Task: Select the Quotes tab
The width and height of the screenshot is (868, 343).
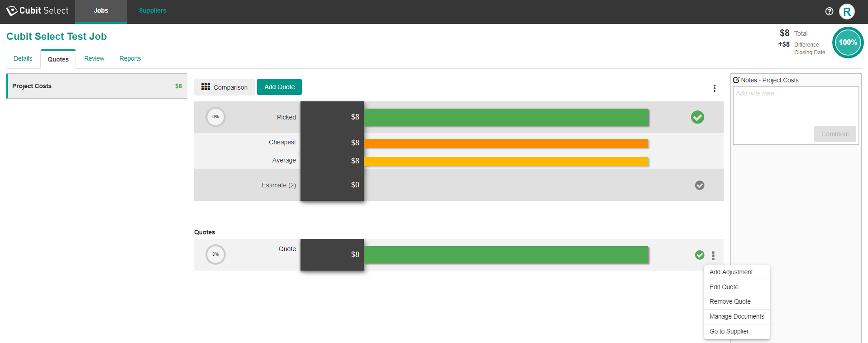Action: coord(58,59)
